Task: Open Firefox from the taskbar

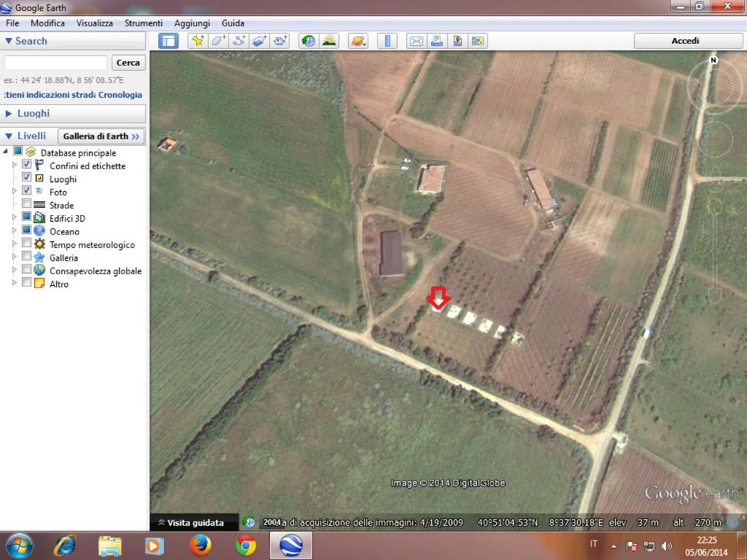Action: pyautogui.click(x=201, y=545)
